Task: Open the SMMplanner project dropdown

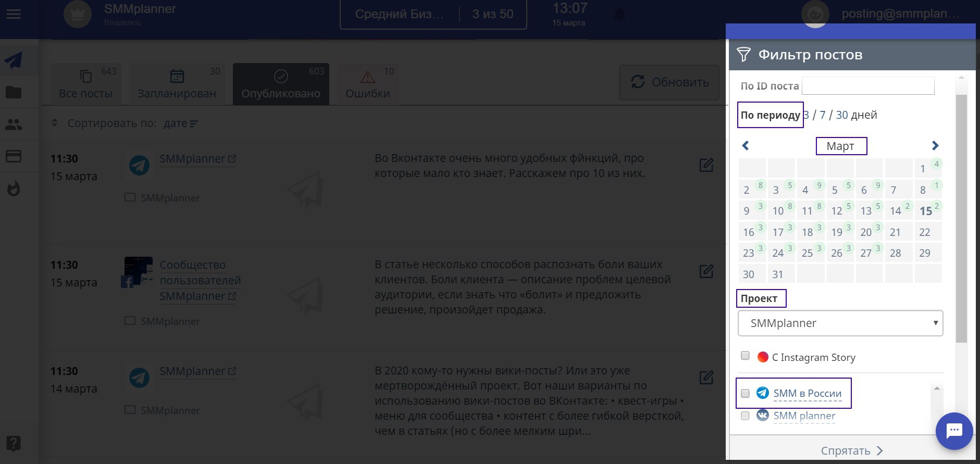Action: pos(840,323)
